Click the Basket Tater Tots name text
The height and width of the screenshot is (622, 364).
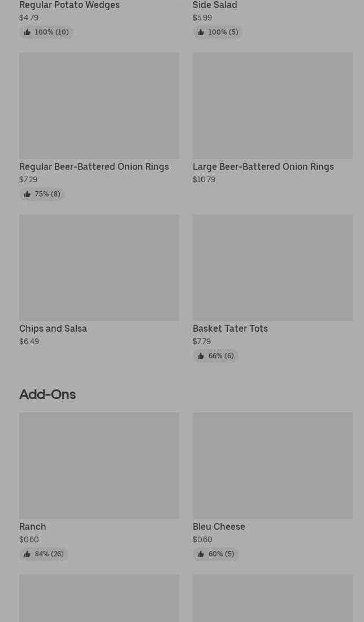point(230,328)
